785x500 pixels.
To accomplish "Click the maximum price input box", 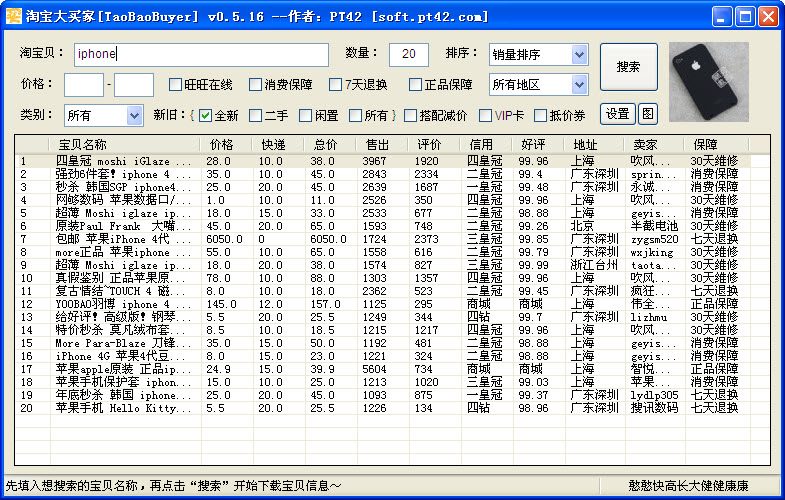I will pyautogui.click(x=134, y=85).
